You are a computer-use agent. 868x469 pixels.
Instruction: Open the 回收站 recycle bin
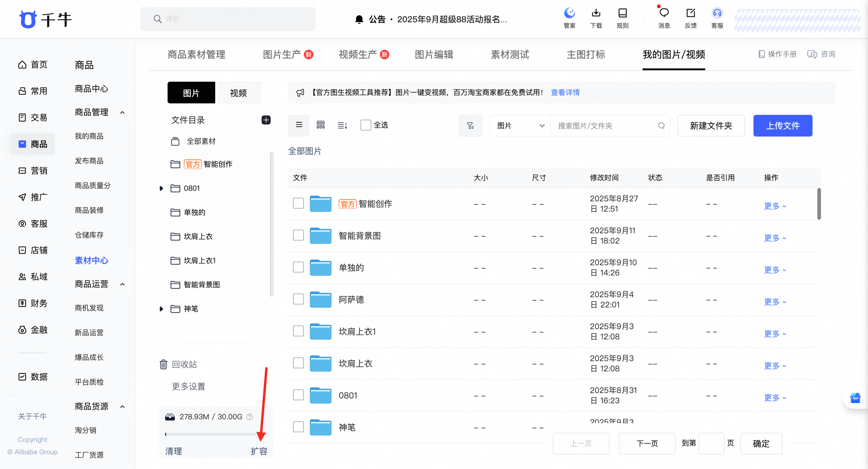[x=178, y=364]
